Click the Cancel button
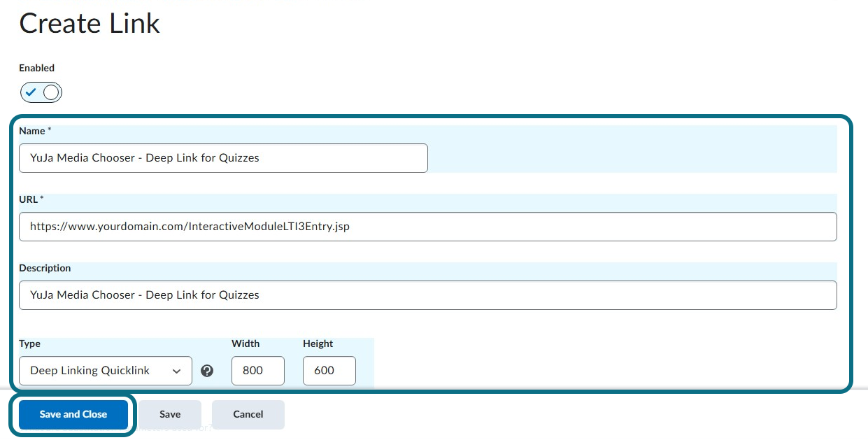This screenshot has height=440, width=868. (x=248, y=415)
